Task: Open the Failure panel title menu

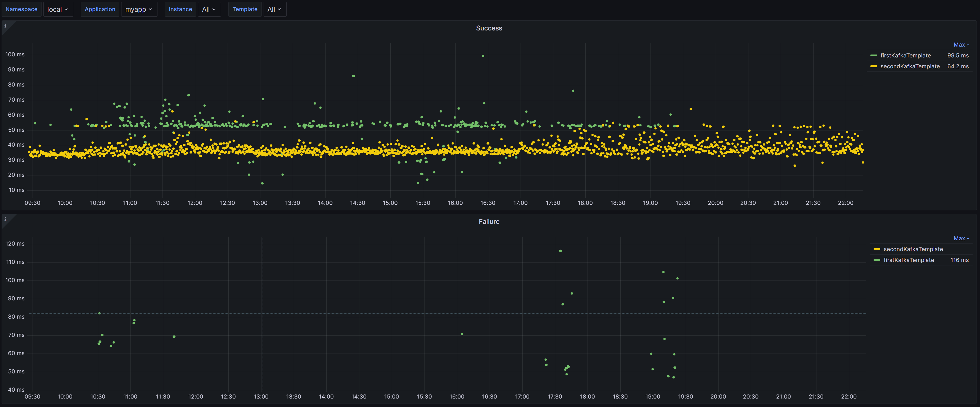Action: (x=489, y=221)
